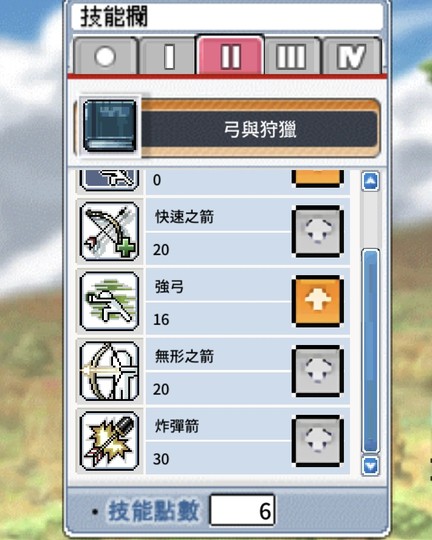Open job tab IV
The width and height of the screenshot is (432, 540).
(x=352, y=56)
